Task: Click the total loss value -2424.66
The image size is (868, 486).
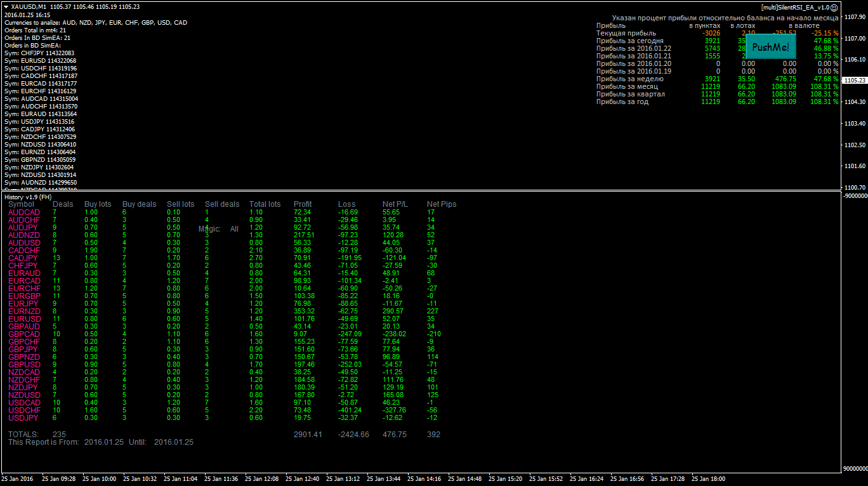Action: 353,435
